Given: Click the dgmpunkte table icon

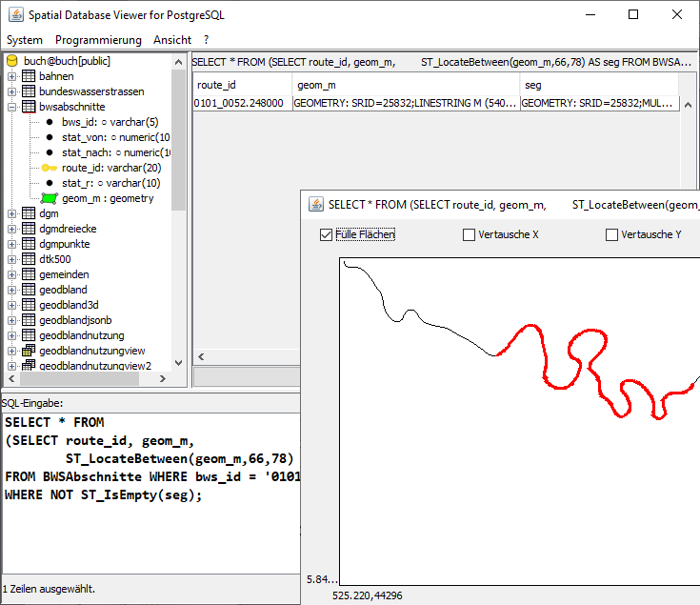Looking at the screenshot, I should click(29, 244).
